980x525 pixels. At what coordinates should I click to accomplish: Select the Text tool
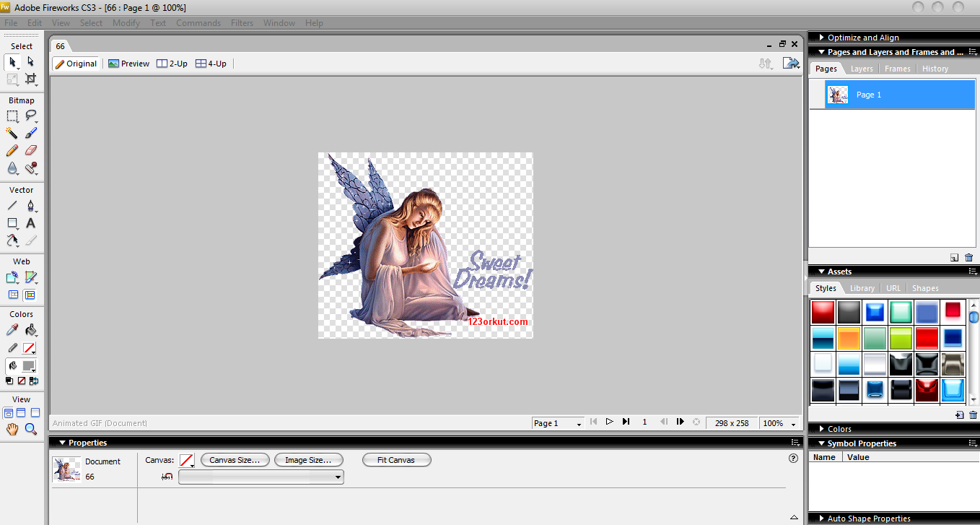30,223
